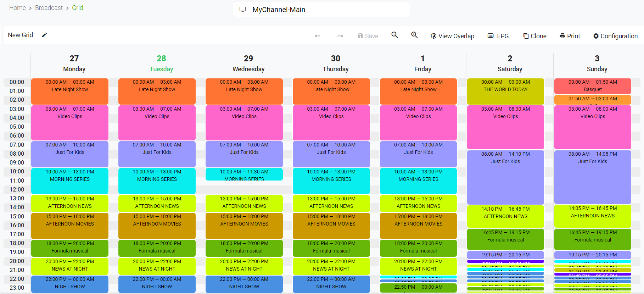Open the Configuration settings
644x294 pixels.
pyautogui.click(x=615, y=36)
